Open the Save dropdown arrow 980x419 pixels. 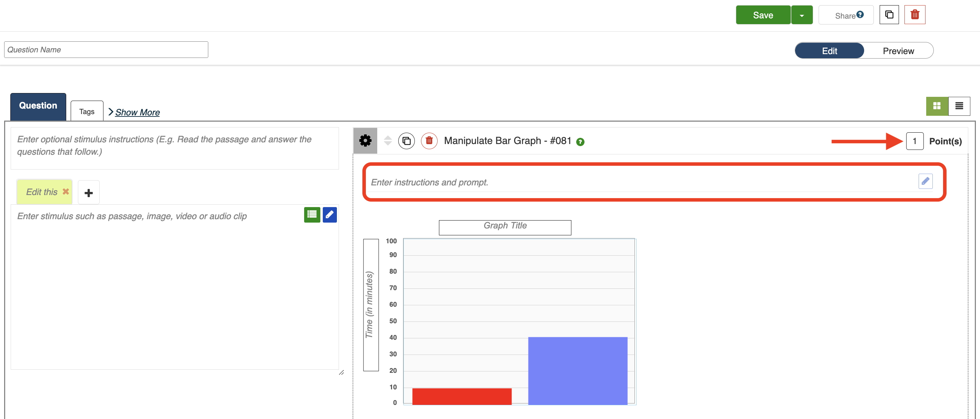click(802, 16)
